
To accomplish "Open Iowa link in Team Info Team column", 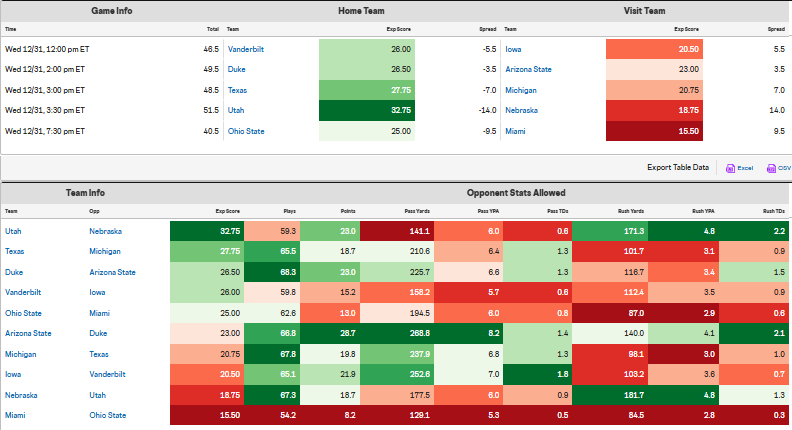I will coord(13,374).
